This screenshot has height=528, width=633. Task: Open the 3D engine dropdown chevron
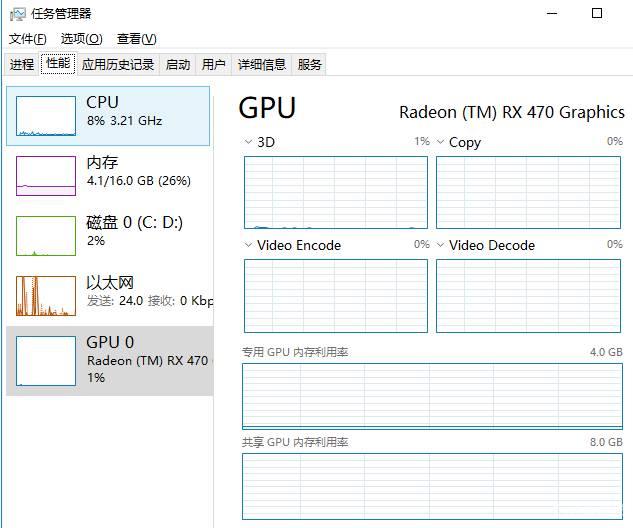[x=248, y=142]
